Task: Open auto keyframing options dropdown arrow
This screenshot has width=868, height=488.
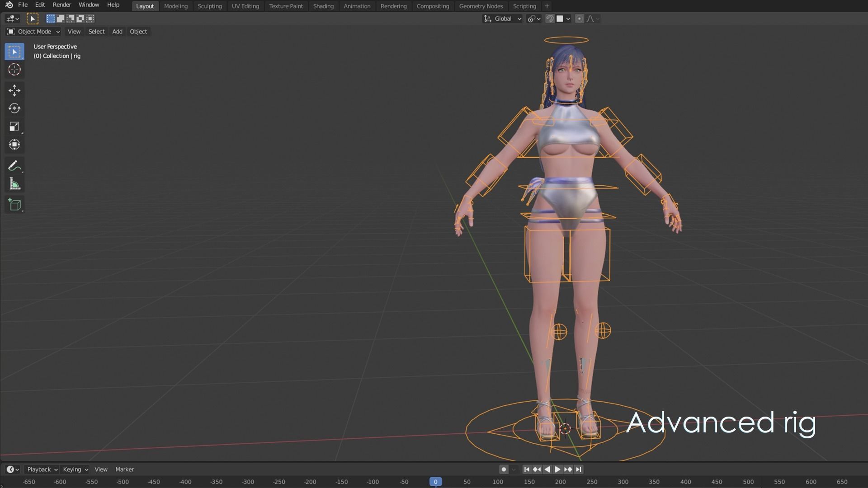Action: click(x=514, y=469)
